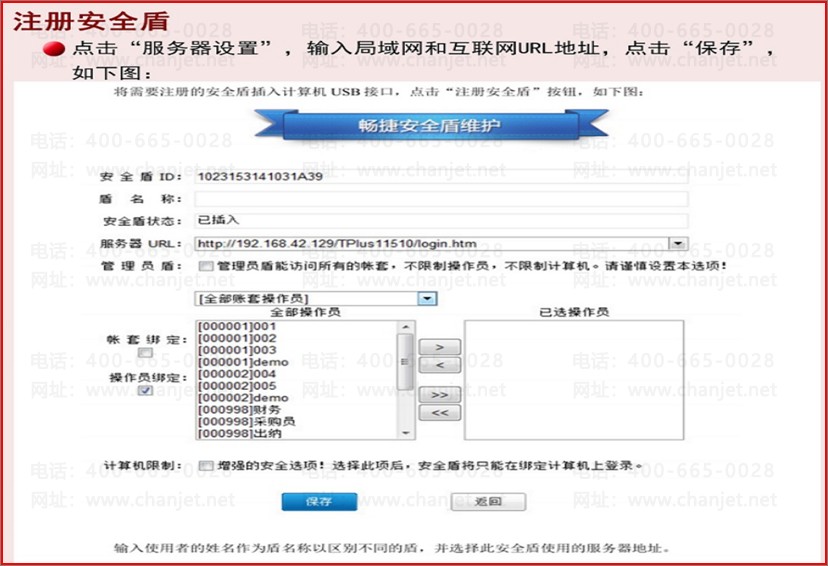Image resolution: width=828 pixels, height=566 pixels.
Task: Add all operators with >> button
Action: [x=439, y=394]
